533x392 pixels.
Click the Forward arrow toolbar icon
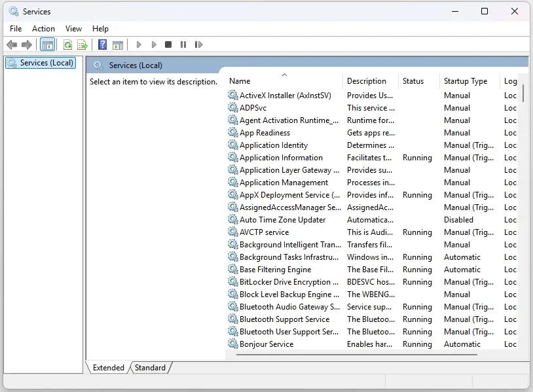click(27, 45)
